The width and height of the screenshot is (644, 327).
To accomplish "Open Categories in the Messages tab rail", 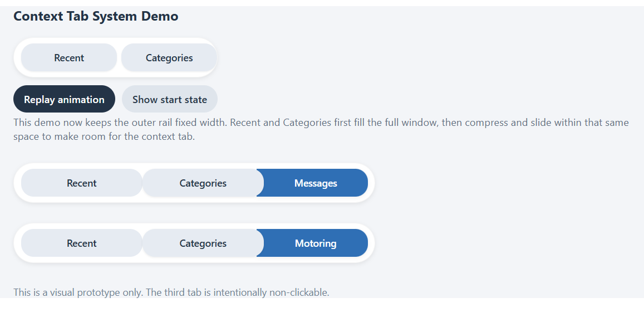I will click(x=203, y=183).
